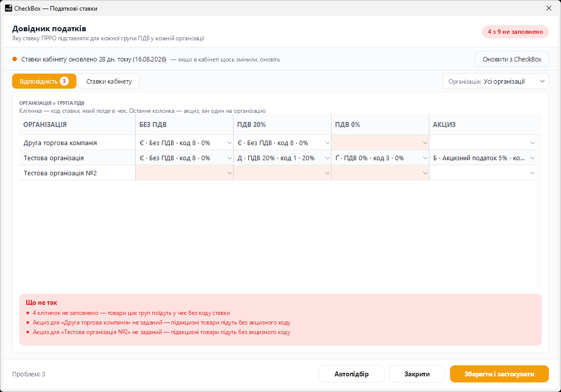
Task: Open empty Без ПДВ dropdown for Тестова організація №2
Action: click(185, 173)
